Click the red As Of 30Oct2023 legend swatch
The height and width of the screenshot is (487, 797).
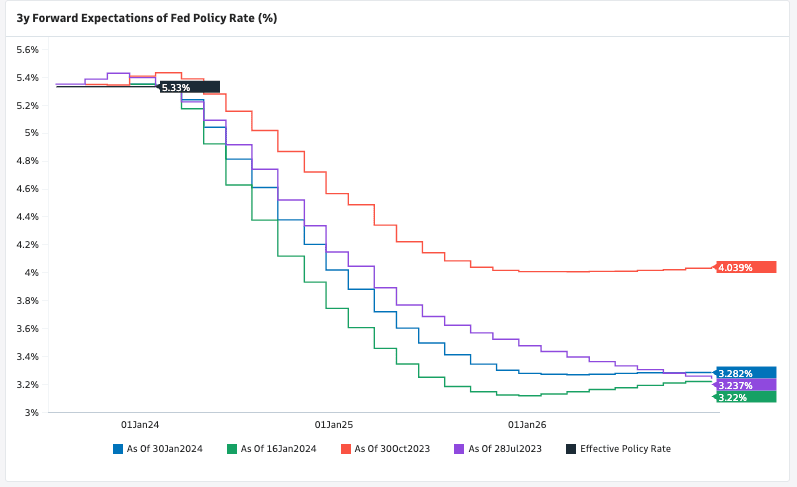coord(345,449)
